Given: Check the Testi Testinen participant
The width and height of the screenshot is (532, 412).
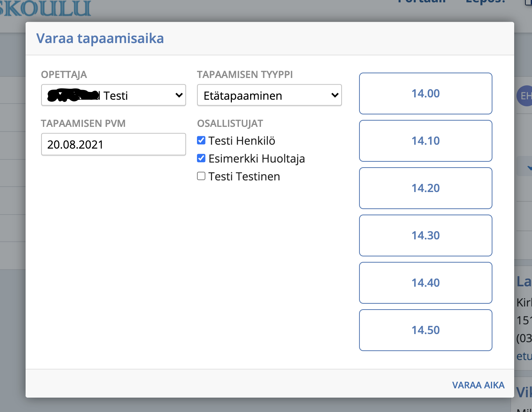Looking at the screenshot, I should click(201, 176).
